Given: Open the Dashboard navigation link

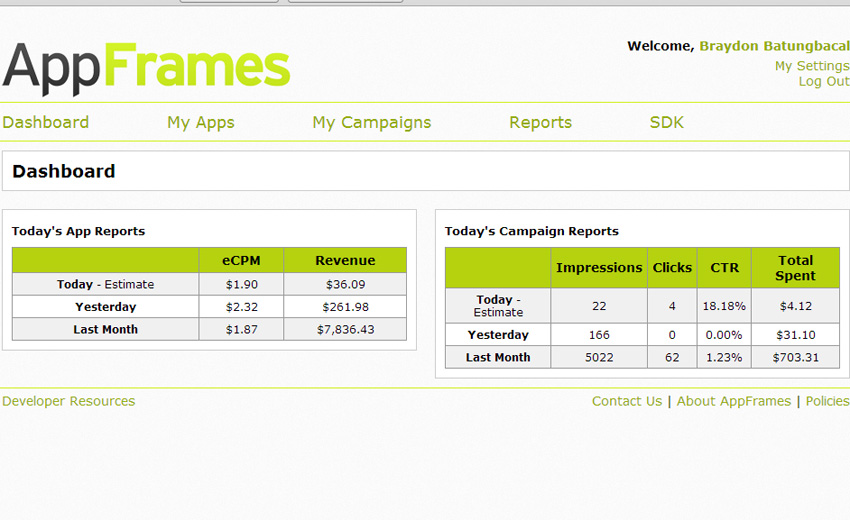Looking at the screenshot, I should [46, 123].
